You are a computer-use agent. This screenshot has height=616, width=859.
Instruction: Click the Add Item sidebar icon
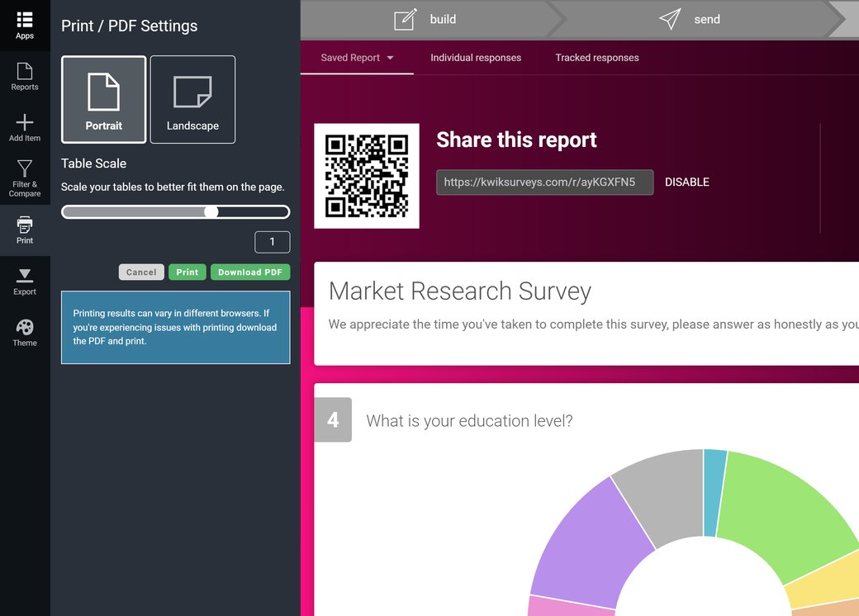(x=25, y=126)
